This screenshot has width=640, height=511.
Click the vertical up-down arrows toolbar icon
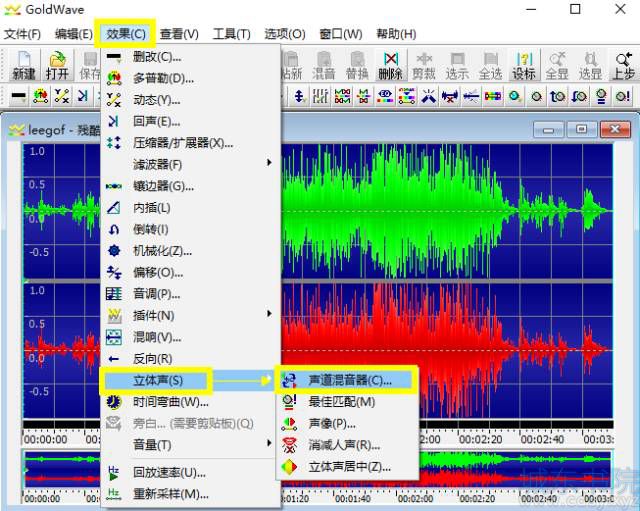click(299, 96)
